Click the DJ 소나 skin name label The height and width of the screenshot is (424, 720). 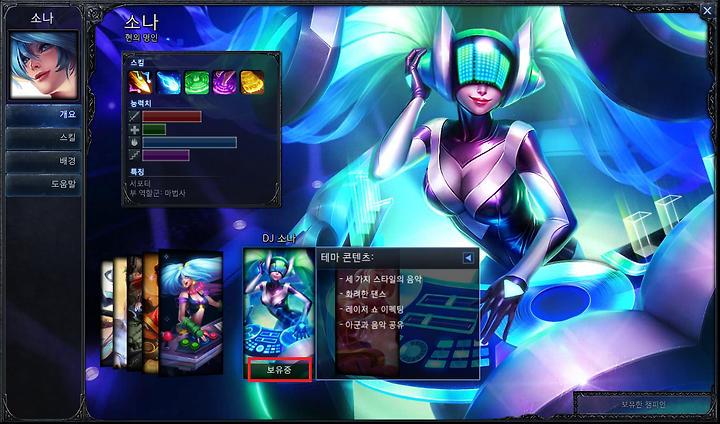click(279, 238)
